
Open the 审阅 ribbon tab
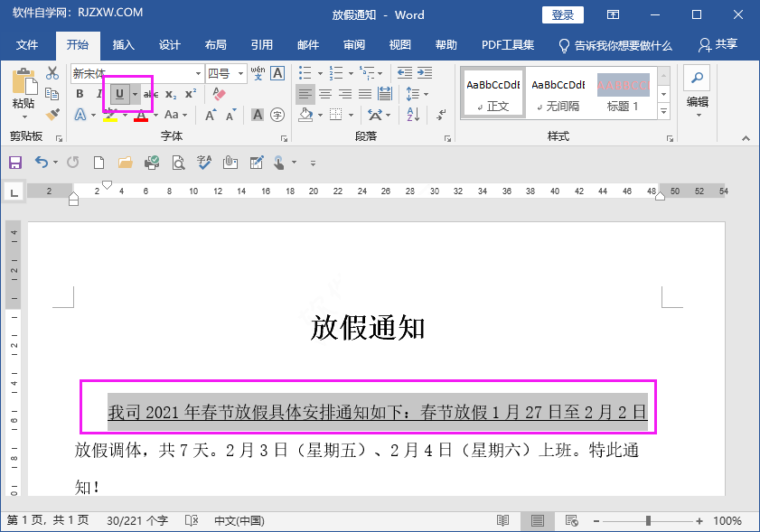click(x=353, y=44)
